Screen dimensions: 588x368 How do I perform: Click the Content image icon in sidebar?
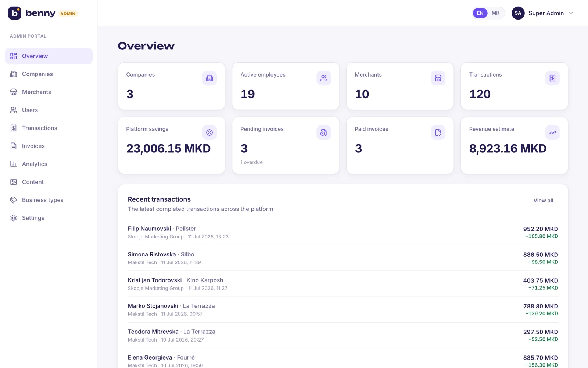(x=14, y=182)
